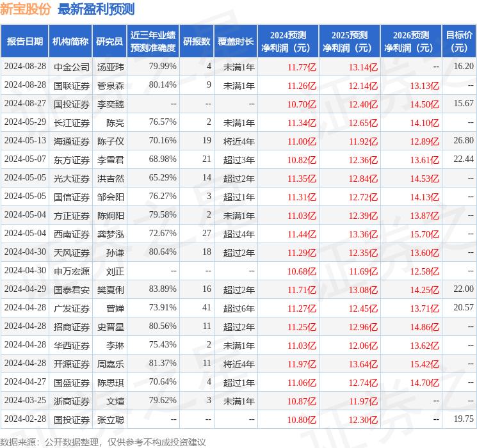This screenshot has height=448, width=477.
Task: Select the 2026预测净利润 column header
Action: tap(411, 41)
